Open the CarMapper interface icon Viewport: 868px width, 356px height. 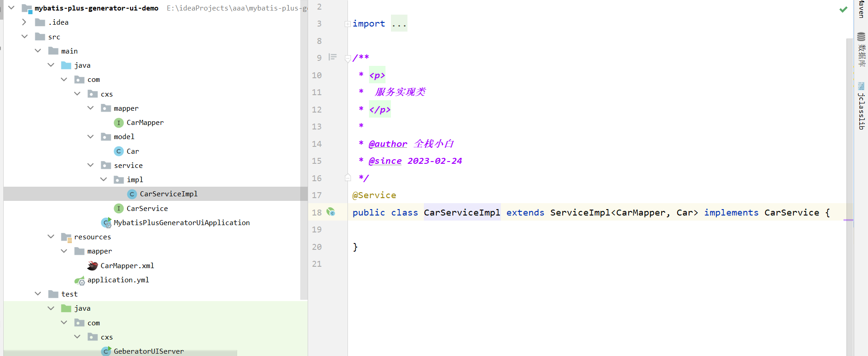click(x=119, y=123)
